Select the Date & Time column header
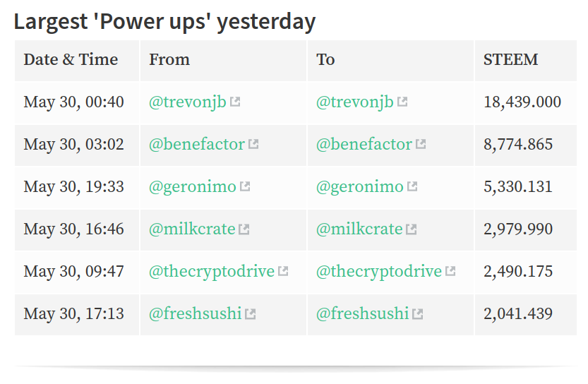Viewport: 588px width, 384px height. pyautogui.click(x=77, y=61)
